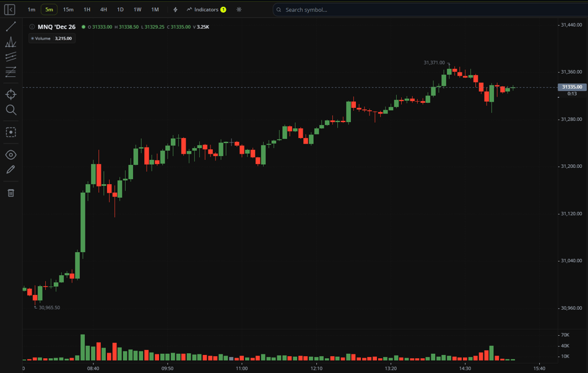This screenshot has width=588, height=373.
Task: Toggle drawings visibility eye icon
Action: coord(11,155)
